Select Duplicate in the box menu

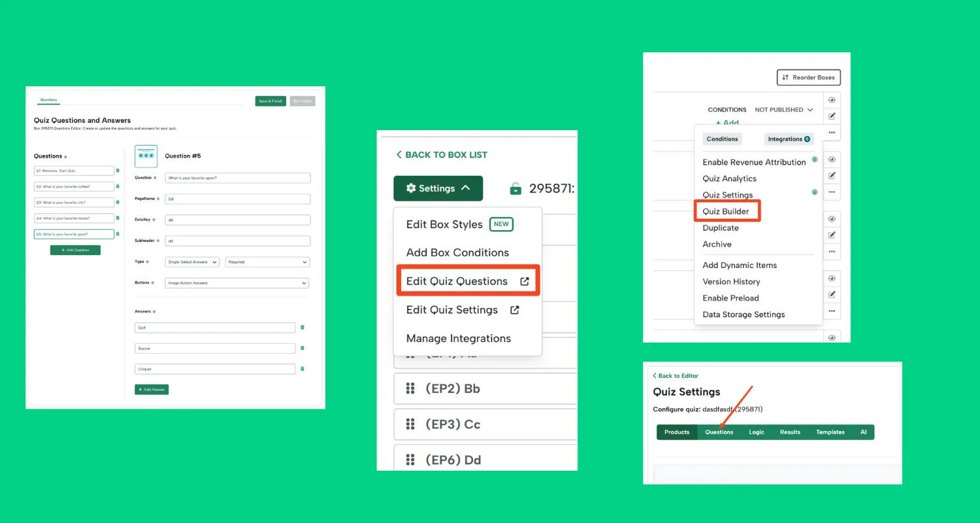(x=721, y=228)
